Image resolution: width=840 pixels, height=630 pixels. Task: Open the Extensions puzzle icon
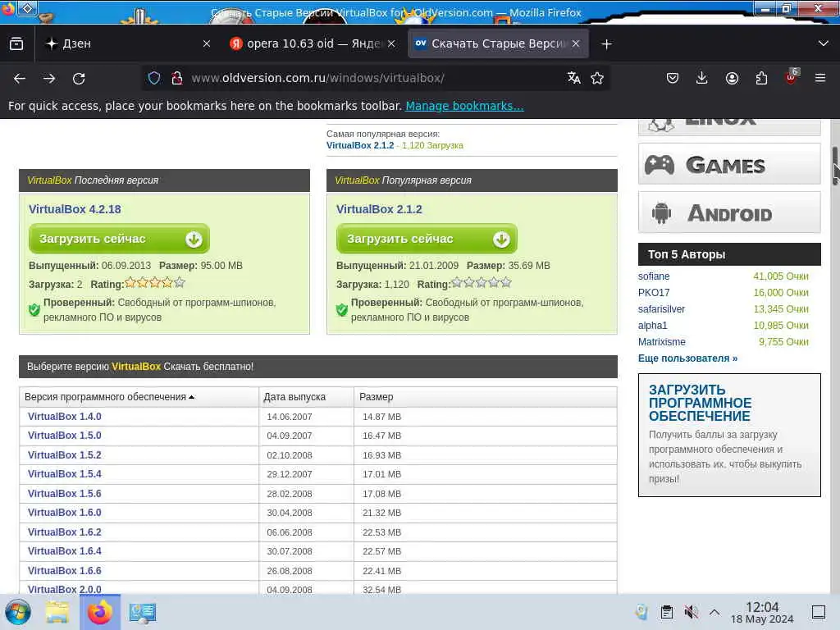(761, 78)
